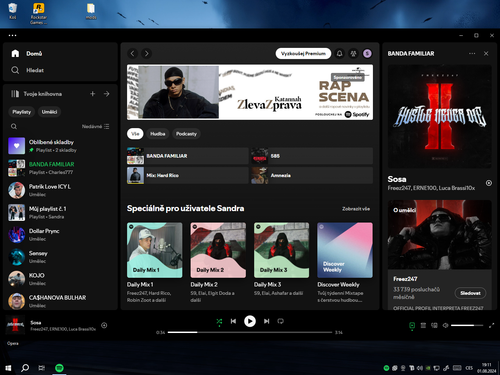
Task: Open more options in Now Playing panel
Action: pos(472,54)
